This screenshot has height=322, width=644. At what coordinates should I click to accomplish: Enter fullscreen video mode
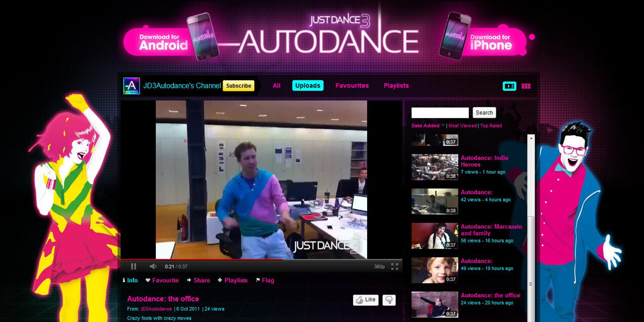click(394, 266)
